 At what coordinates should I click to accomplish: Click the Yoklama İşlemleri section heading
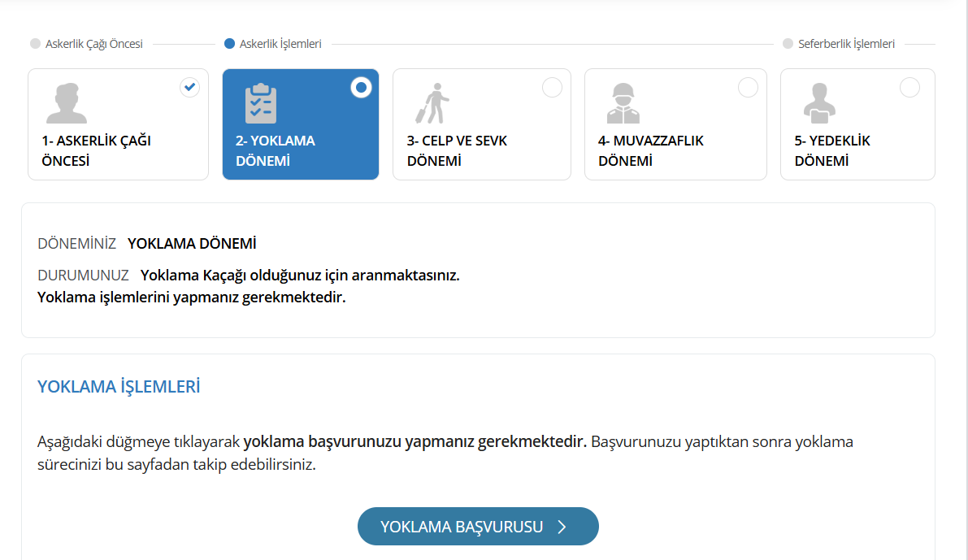tap(119, 387)
